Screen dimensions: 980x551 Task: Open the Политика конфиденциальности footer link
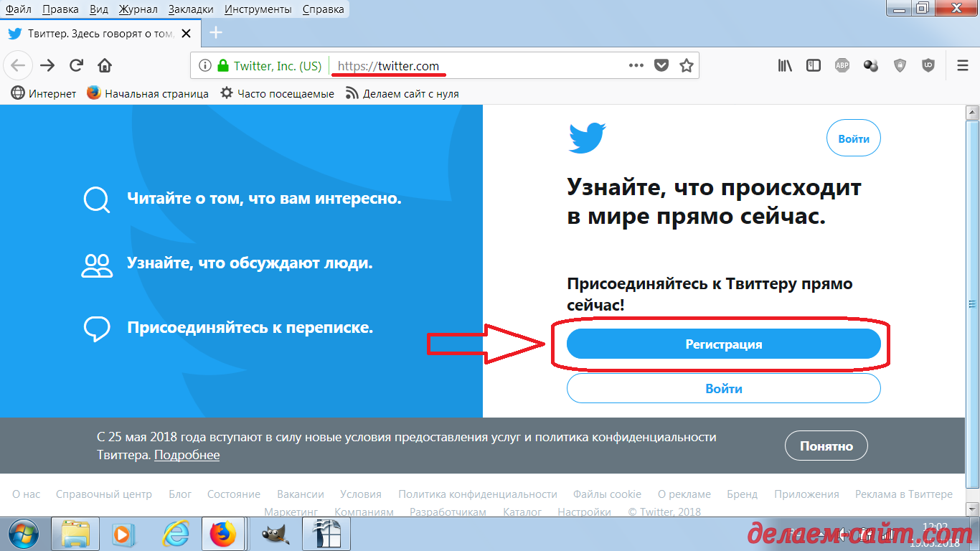point(478,494)
